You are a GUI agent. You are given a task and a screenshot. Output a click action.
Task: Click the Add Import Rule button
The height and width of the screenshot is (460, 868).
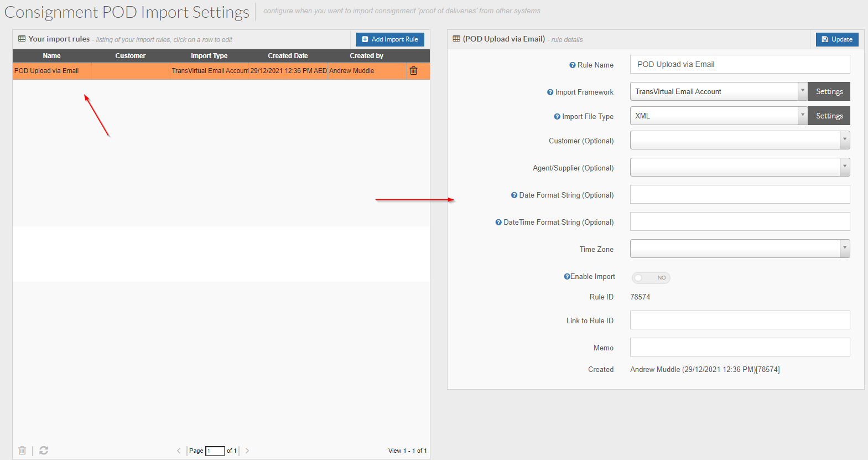point(390,39)
